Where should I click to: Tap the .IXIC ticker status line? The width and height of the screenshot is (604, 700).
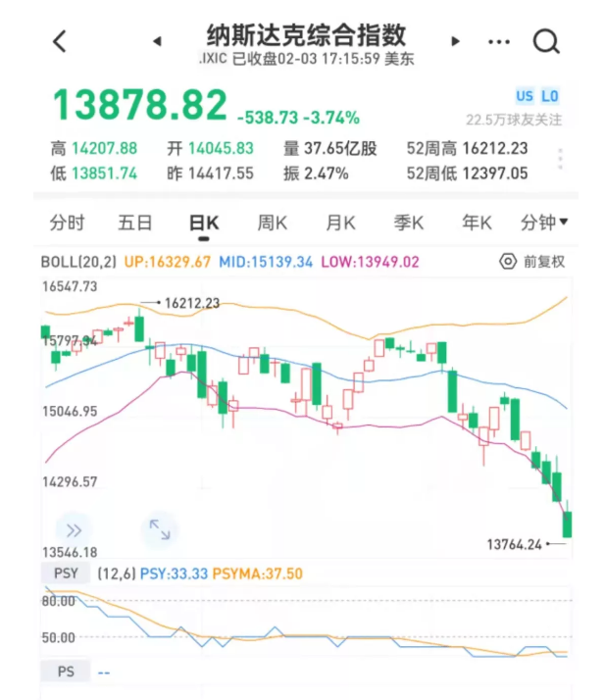click(306, 59)
